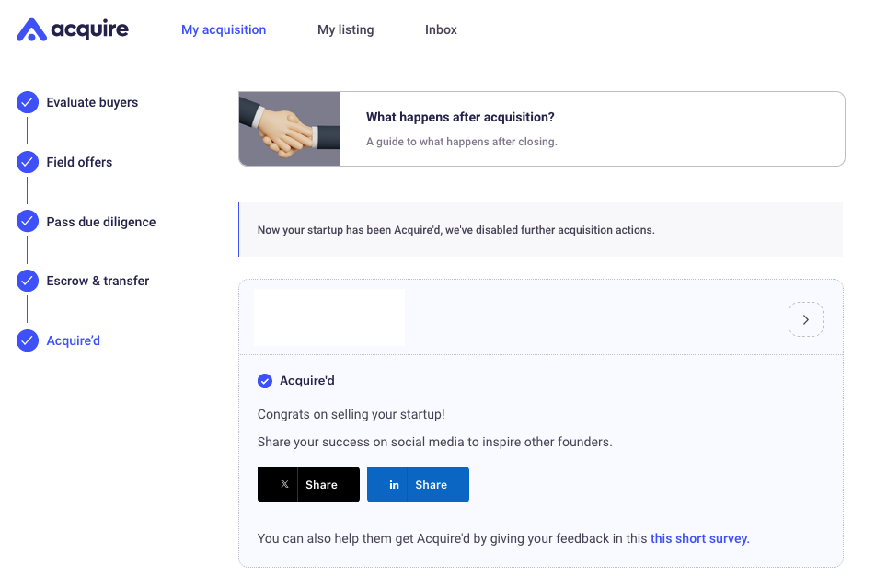This screenshot has height=588, width=887.
Task: Click the disabled acquisition actions notice
Action: tap(541, 230)
